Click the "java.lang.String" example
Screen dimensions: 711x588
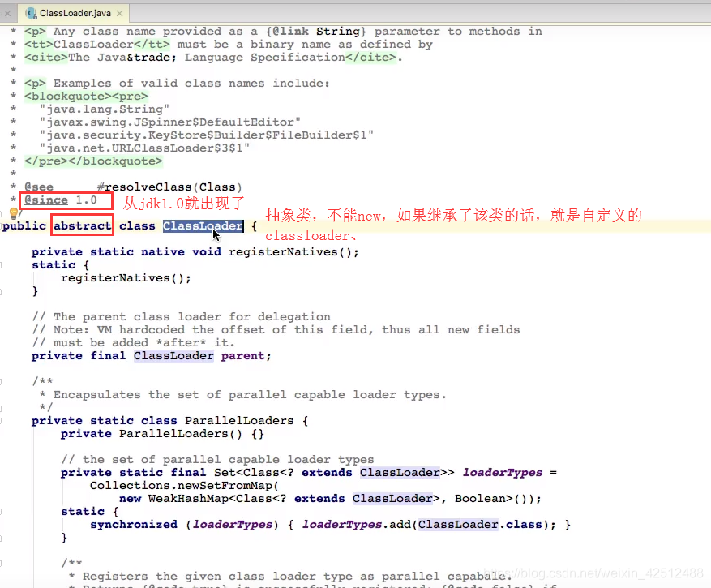[105, 109]
